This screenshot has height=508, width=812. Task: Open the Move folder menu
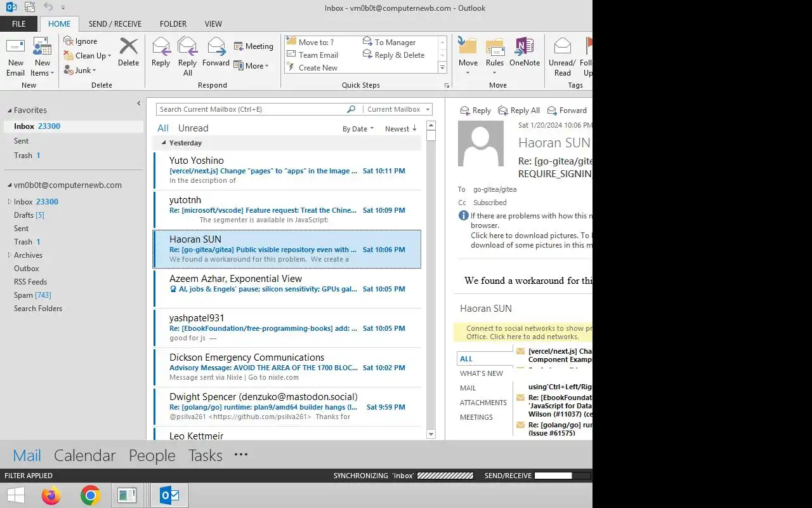(x=468, y=57)
